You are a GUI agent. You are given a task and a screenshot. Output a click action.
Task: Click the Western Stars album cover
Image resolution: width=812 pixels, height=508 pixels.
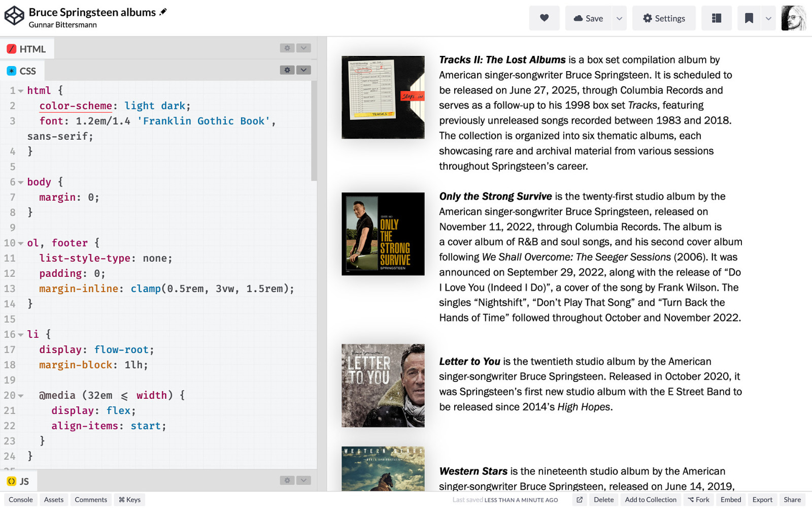click(383, 468)
